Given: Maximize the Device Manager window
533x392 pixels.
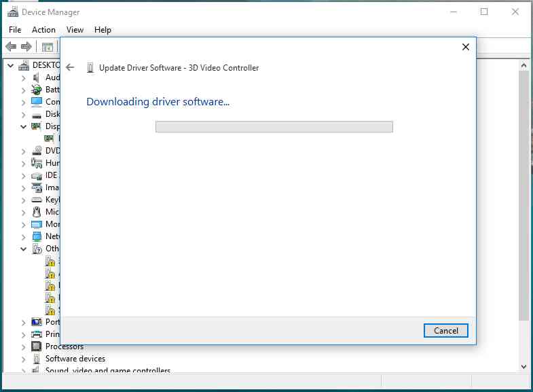Looking at the screenshot, I should [x=484, y=12].
